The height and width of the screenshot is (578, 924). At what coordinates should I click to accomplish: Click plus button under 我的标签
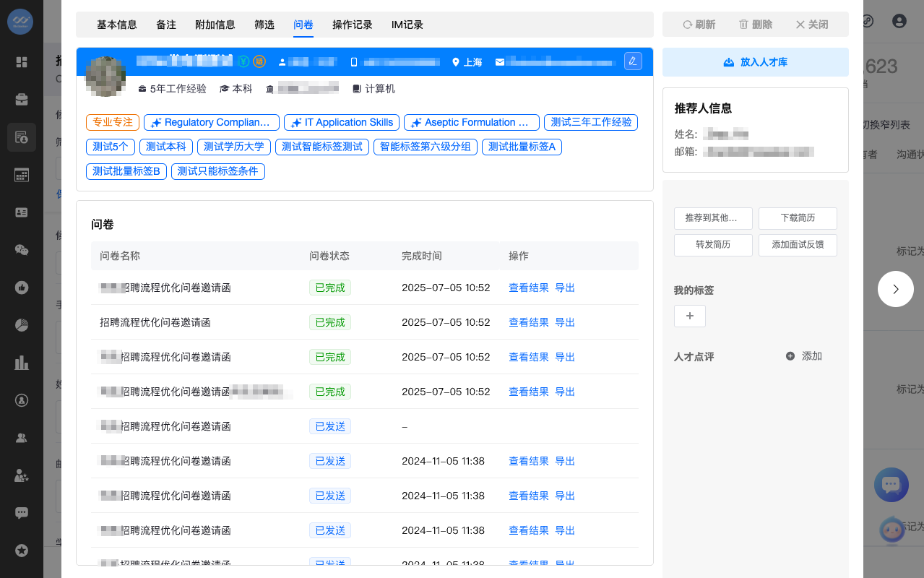(x=689, y=316)
